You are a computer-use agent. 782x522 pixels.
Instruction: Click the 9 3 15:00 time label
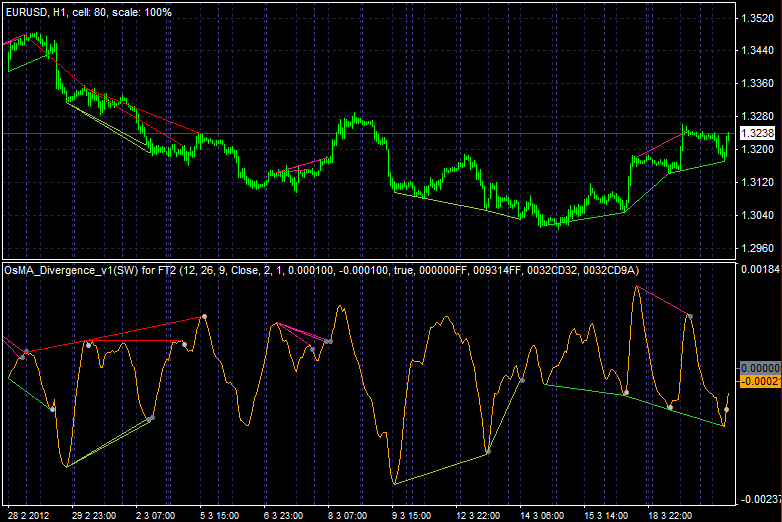(x=411, y=516)
